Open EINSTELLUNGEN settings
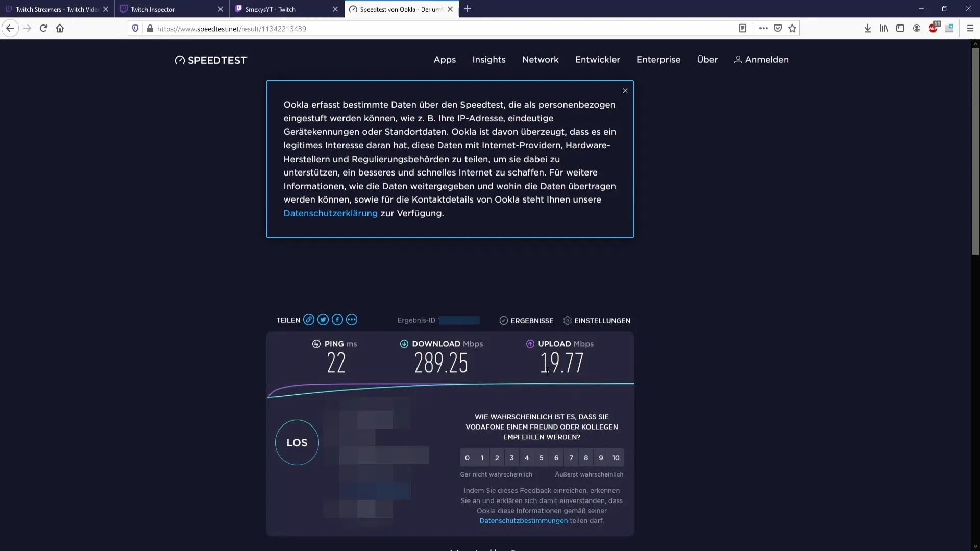The width and height of the screenshot is (980, 551). tap(597, 321)
